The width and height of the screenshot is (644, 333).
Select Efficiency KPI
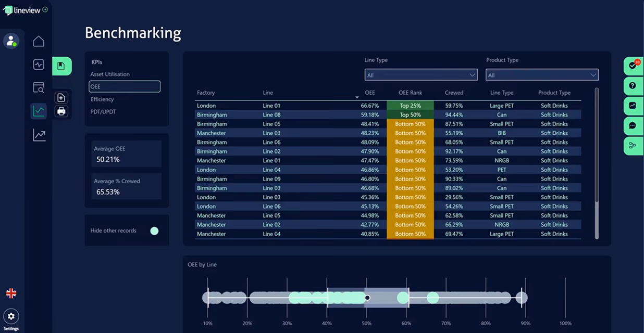pos(102,99)
